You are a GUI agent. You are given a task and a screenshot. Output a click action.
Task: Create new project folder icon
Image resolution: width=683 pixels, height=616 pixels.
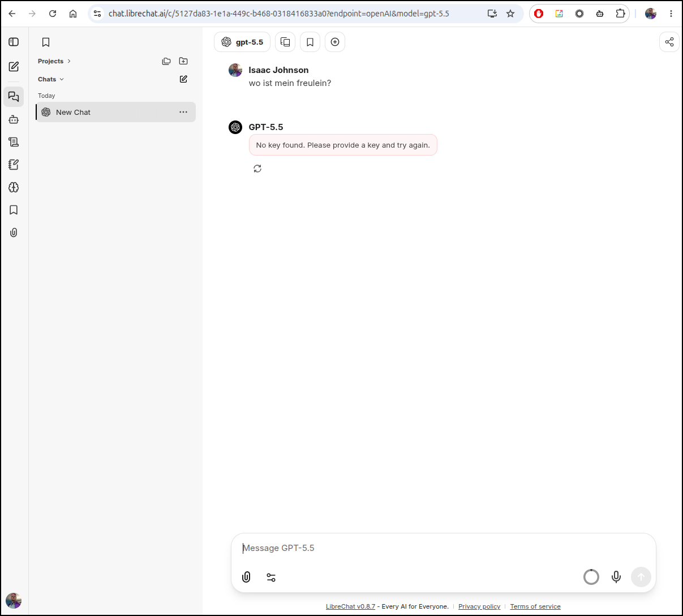click(x=183, y=61)
